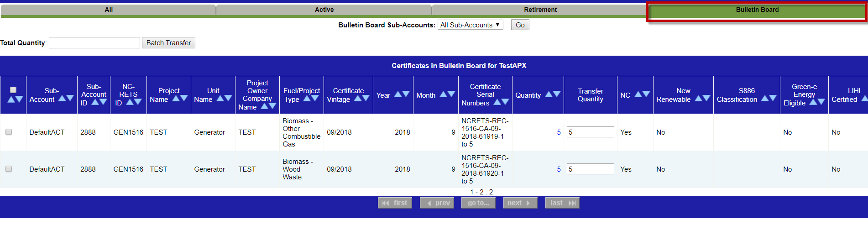Select the Biomass Other Combustible Gas row checkbox
This screenshot has height=225, width=868.
(9, 132)
